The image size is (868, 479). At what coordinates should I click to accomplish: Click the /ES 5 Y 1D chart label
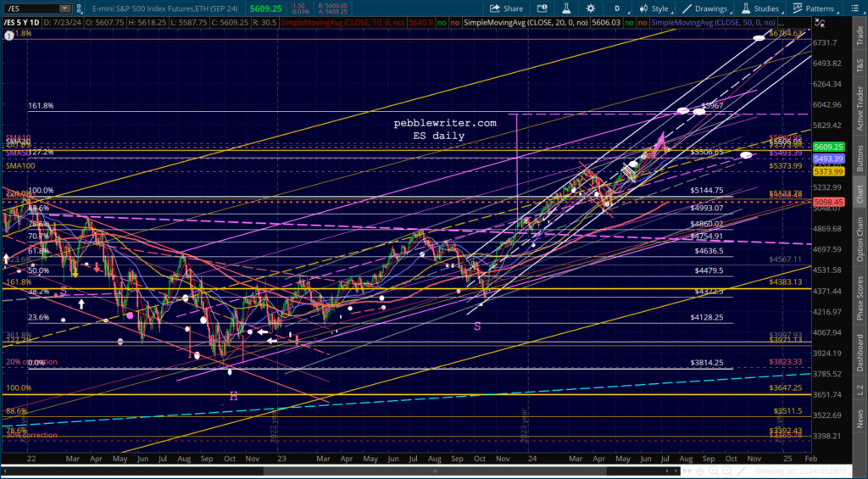pos(21,23)
